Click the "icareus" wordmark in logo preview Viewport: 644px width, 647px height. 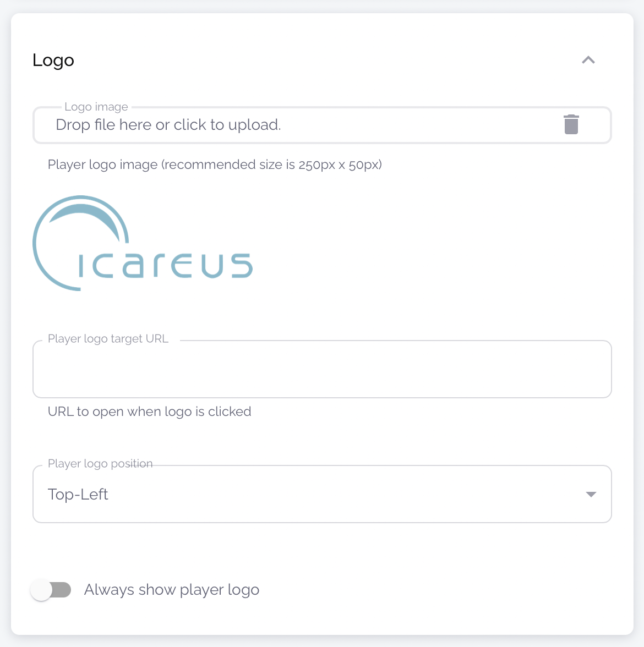165,266
